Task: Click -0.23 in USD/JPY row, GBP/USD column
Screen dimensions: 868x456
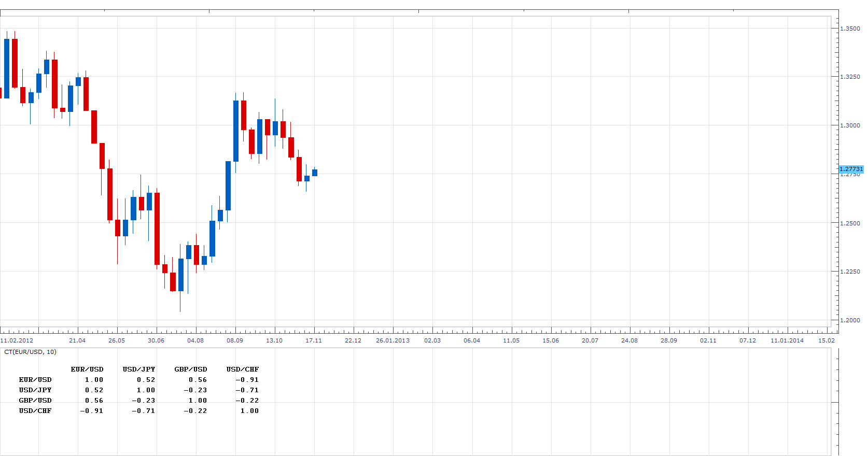Action: coord(195,390)
